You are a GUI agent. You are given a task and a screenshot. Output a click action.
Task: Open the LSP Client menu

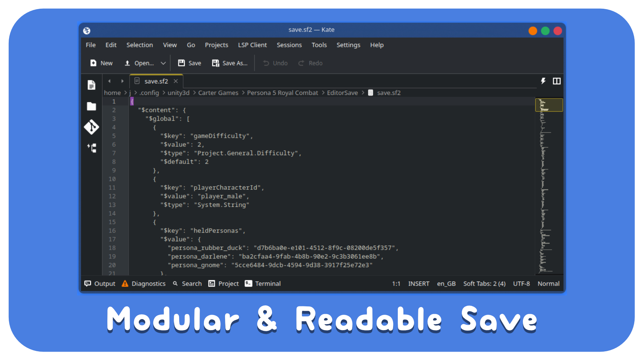pos(252,45)
